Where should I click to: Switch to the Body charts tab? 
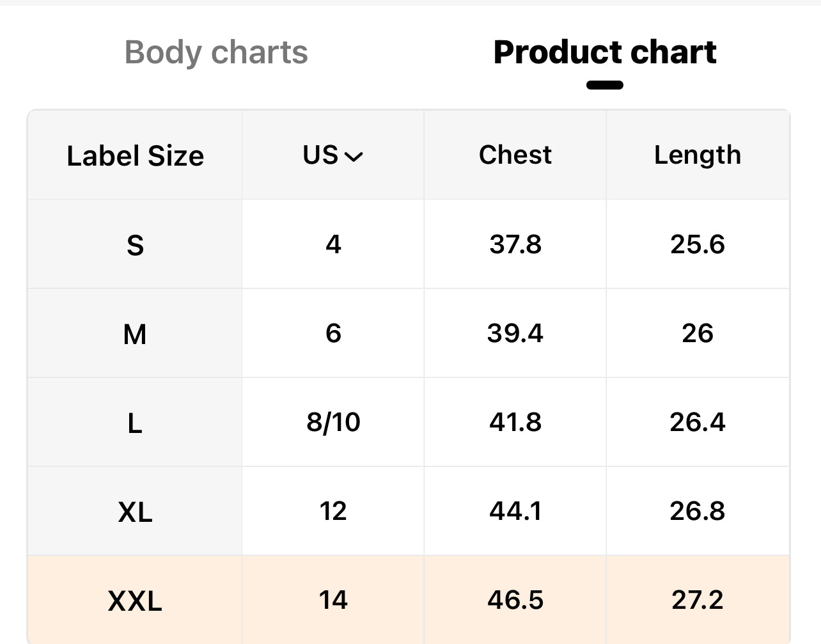(216, 52)
